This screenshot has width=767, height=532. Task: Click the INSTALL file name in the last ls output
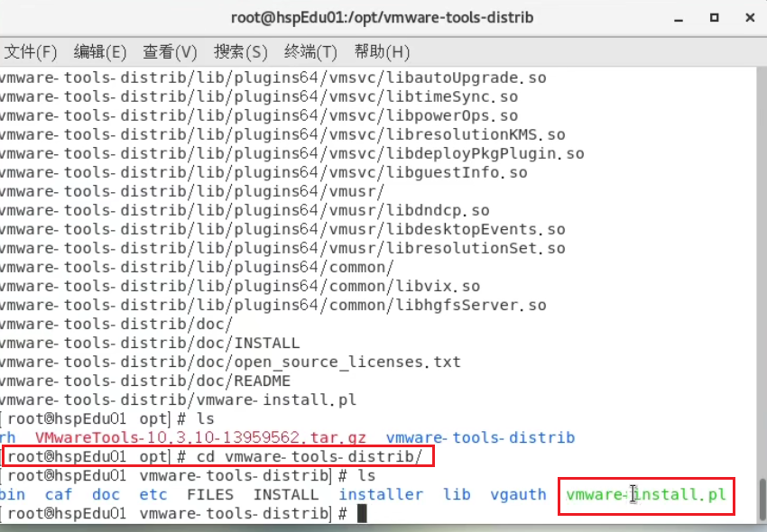[286, 494]
